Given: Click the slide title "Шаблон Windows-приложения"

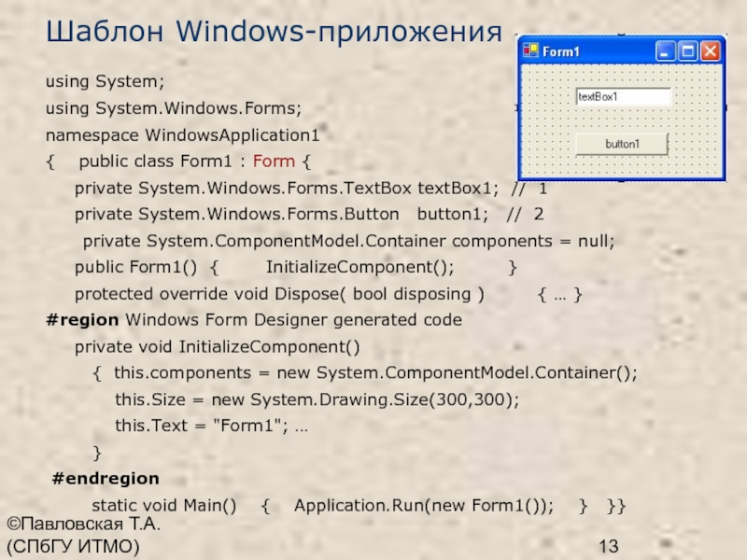Looking at the screenshot, I should (x=274, y=32).
